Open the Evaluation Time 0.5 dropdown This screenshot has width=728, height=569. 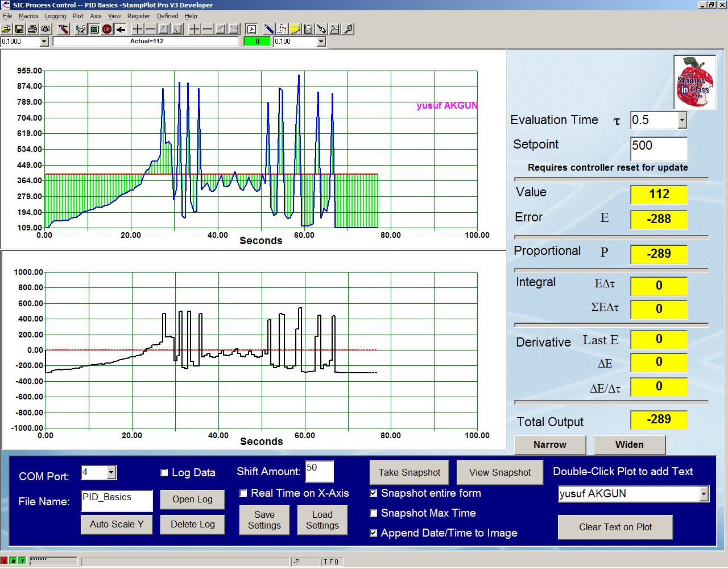point(682,120)
